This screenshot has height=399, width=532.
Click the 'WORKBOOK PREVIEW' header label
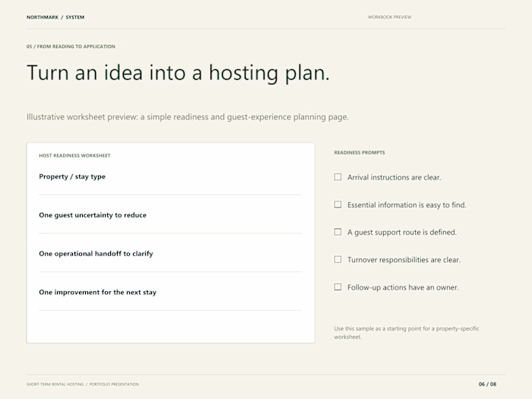389,17
